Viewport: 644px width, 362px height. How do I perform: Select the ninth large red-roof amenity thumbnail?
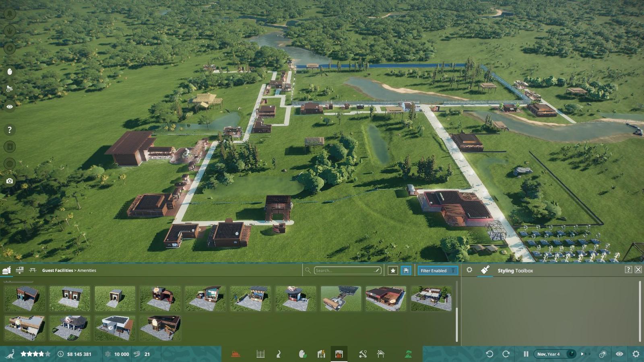coord(386,298)
